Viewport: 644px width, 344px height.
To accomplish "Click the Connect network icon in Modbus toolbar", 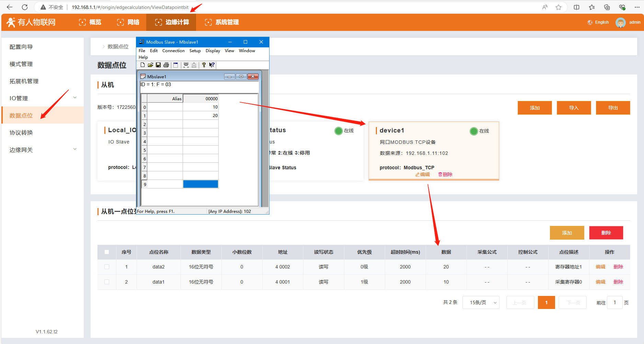I will [186, 65].
